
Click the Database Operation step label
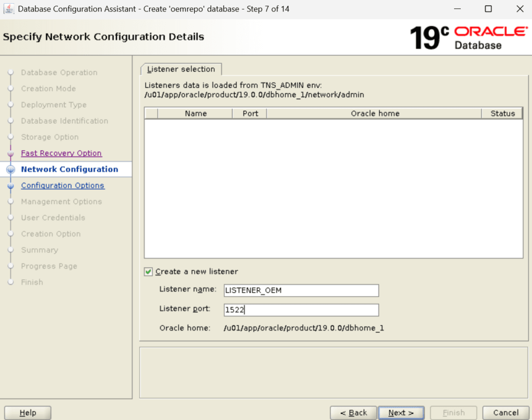(59, 72)
